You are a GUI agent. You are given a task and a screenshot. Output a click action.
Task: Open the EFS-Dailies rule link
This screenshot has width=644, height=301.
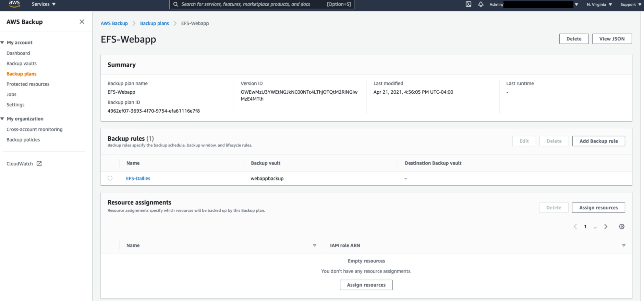(x=138, y=178)
